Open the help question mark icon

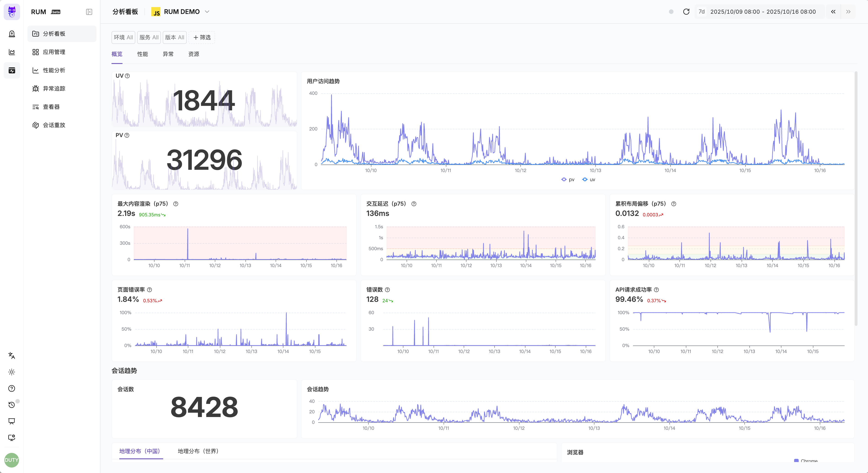point(11,388)
